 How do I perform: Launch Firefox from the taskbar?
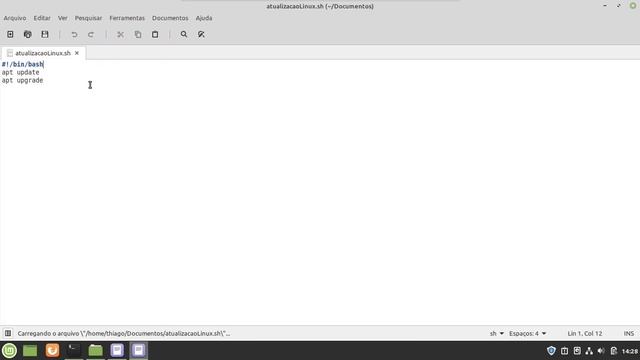coord(52,350)
